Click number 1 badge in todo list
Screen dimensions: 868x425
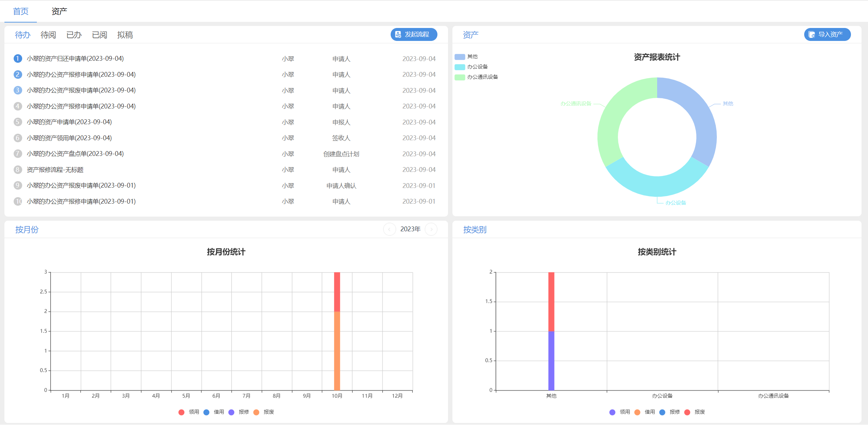[x=18, y=59]
